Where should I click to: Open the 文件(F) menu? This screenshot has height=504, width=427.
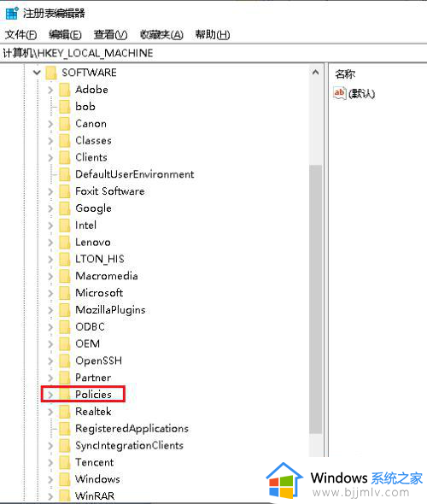point(20,35)
